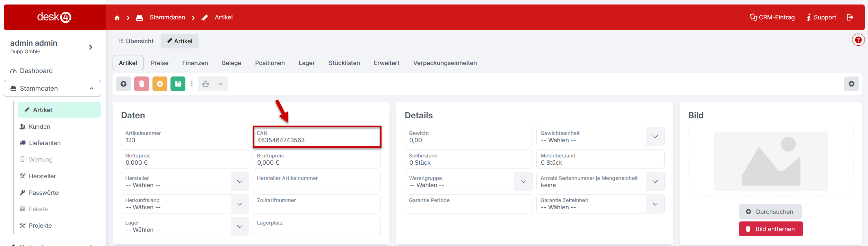Open the Hersteller dropdown
The image size is (868, 246).
pyautogui.click(x=239, y=182)
